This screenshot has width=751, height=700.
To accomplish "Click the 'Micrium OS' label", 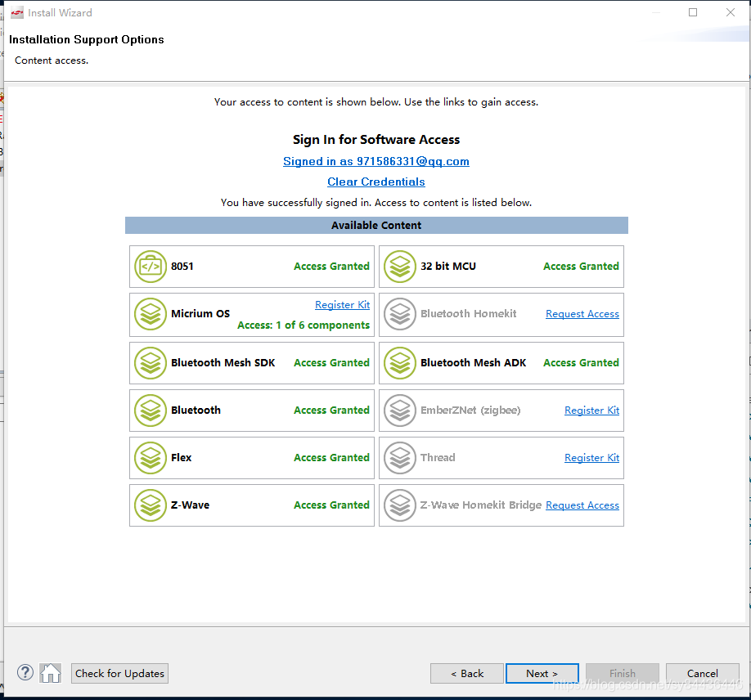I will click(200, 314).
